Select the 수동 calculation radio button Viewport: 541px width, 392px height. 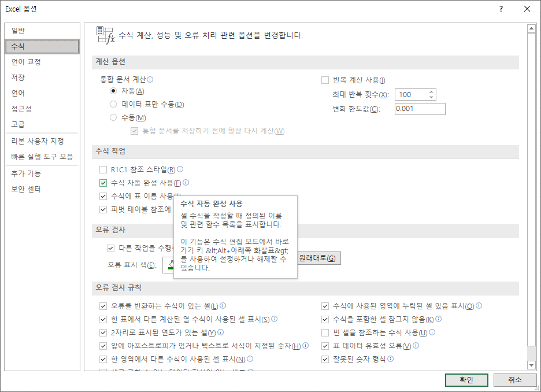coord(113,118)
